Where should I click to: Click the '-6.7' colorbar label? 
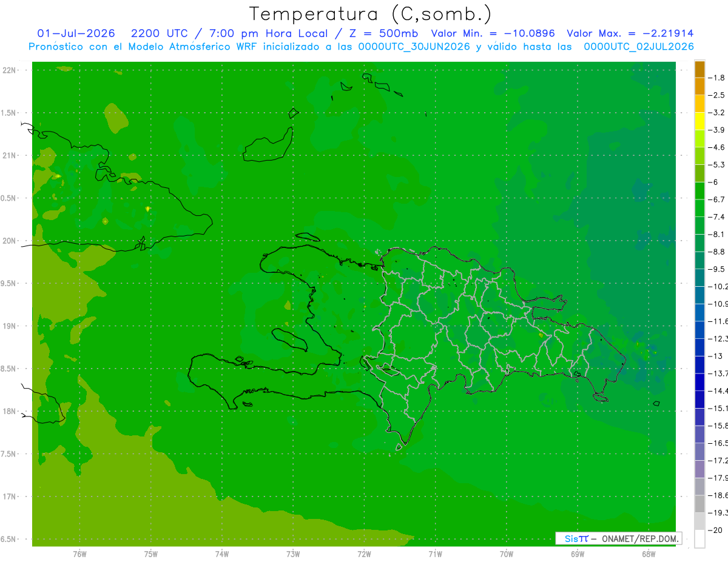716,199
